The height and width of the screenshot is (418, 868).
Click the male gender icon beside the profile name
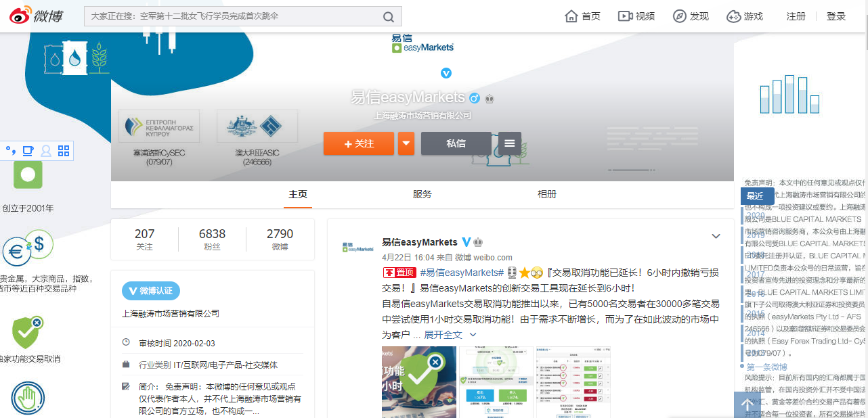[475, 98]
